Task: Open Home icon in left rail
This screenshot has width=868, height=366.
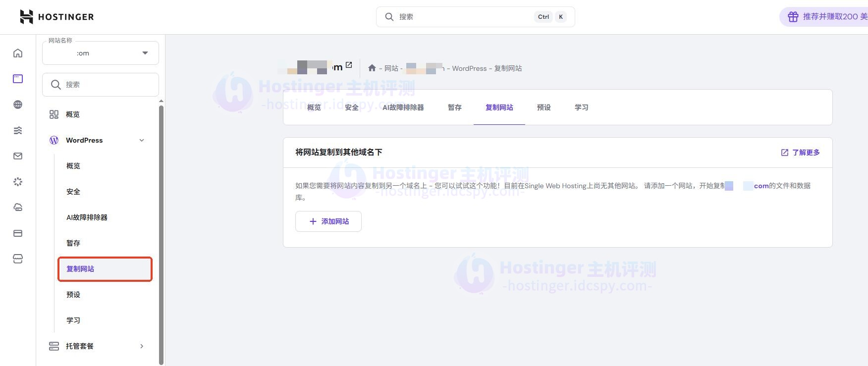Action: point(18,53)
